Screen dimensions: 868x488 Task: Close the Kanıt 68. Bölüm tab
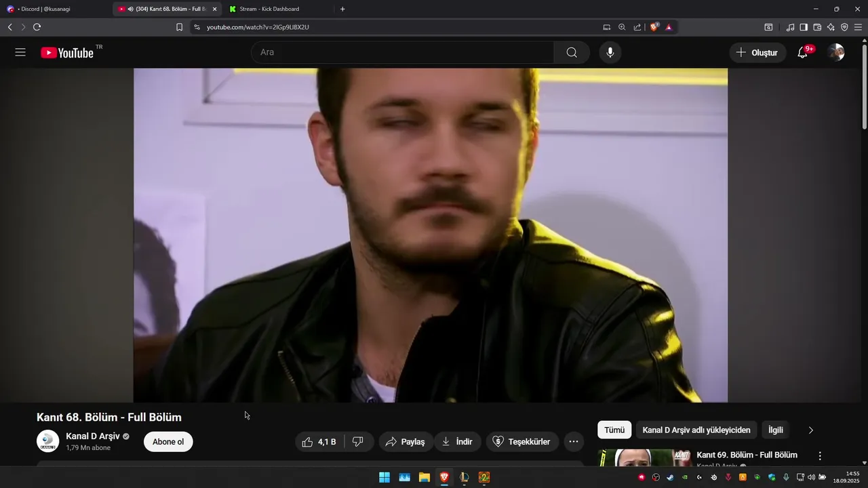[x=214, y=9]
